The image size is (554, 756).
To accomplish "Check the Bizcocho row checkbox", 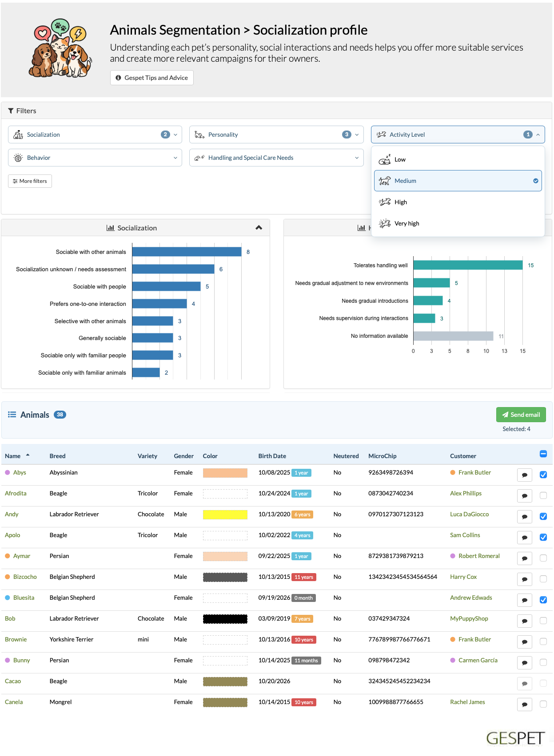I will (x=543, y=579).
